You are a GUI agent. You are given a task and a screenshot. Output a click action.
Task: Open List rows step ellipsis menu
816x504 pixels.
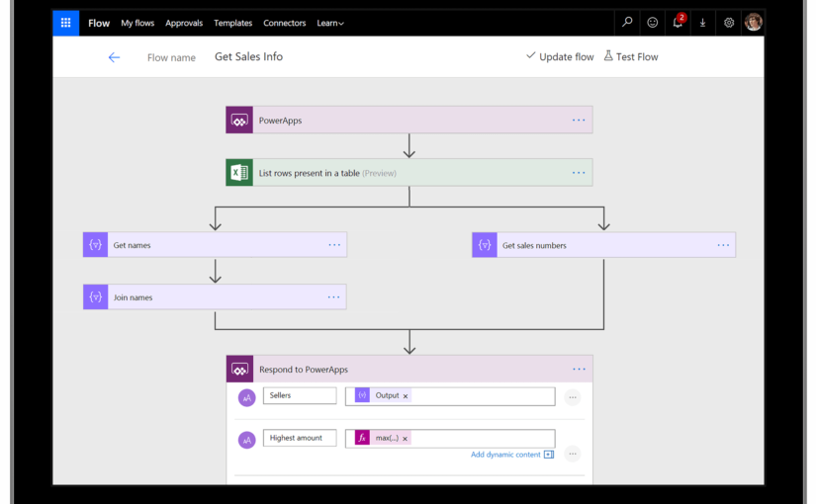click(579, 173)
